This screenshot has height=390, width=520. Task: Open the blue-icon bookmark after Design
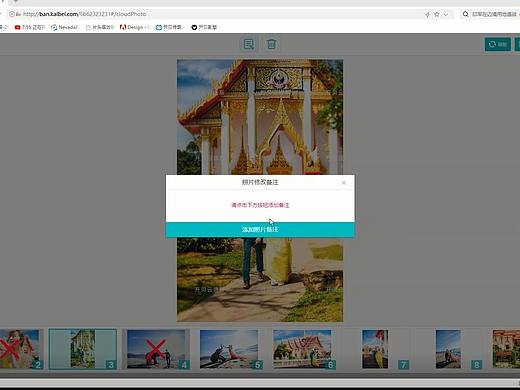[170, 27]
